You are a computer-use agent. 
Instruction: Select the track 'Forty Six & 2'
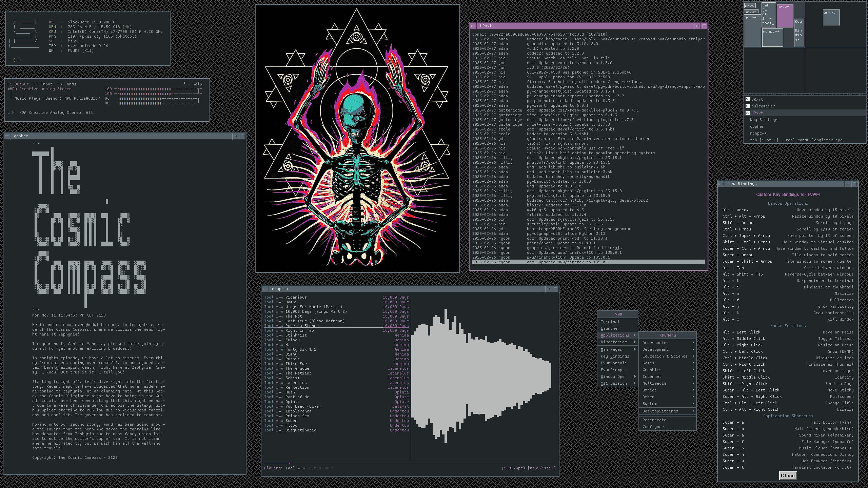coord(336,349)
